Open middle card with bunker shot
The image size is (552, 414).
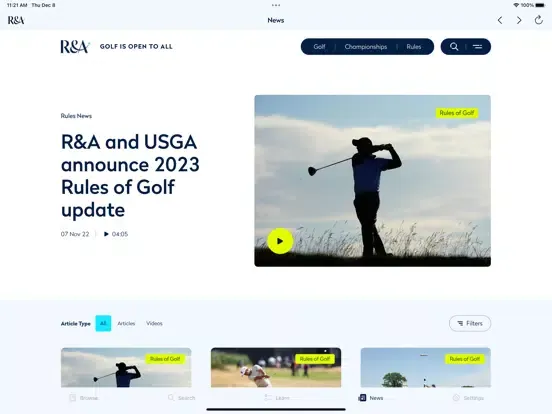tap(276, 368)
